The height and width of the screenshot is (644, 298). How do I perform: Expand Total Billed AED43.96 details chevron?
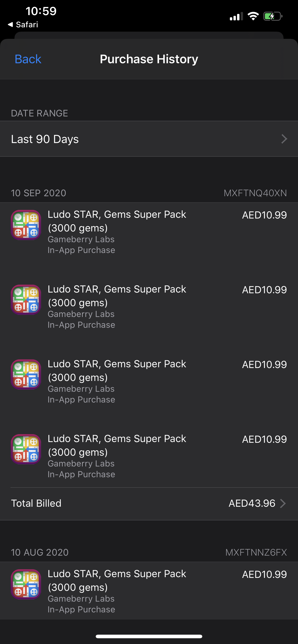283,503
